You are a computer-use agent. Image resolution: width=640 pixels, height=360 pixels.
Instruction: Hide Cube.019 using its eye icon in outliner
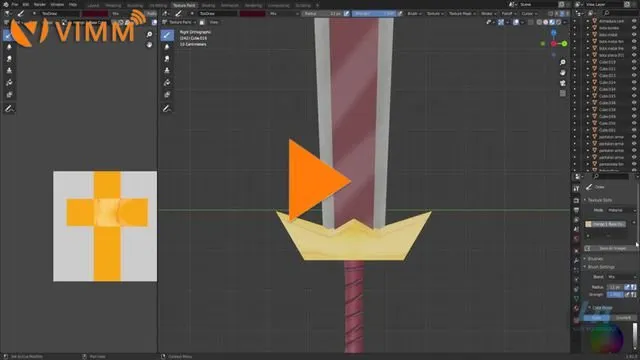coord(634,62)
